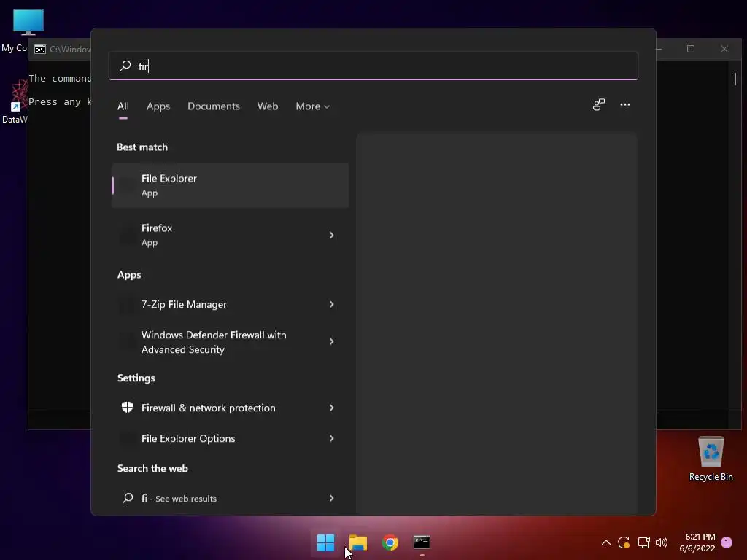Open File Explorer from the taskbar
The height and width of the screenshot is (560, 747).
click(357, 542)
